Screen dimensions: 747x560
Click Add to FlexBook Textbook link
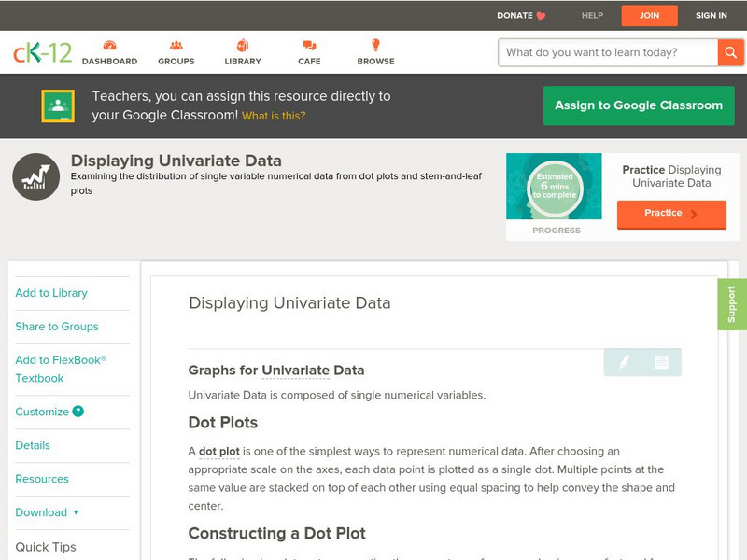pyautogui.click(x=61, y=369)
